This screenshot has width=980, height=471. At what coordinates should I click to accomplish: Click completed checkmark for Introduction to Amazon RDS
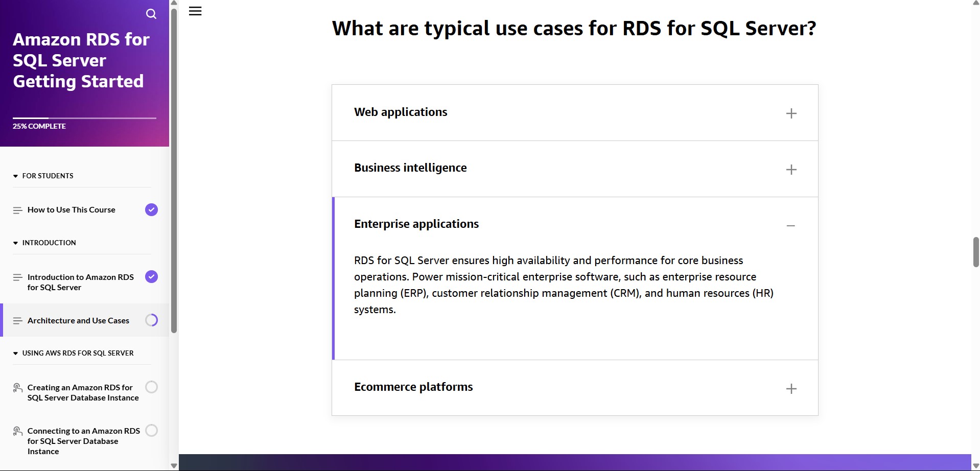click(x=151, y=277)
